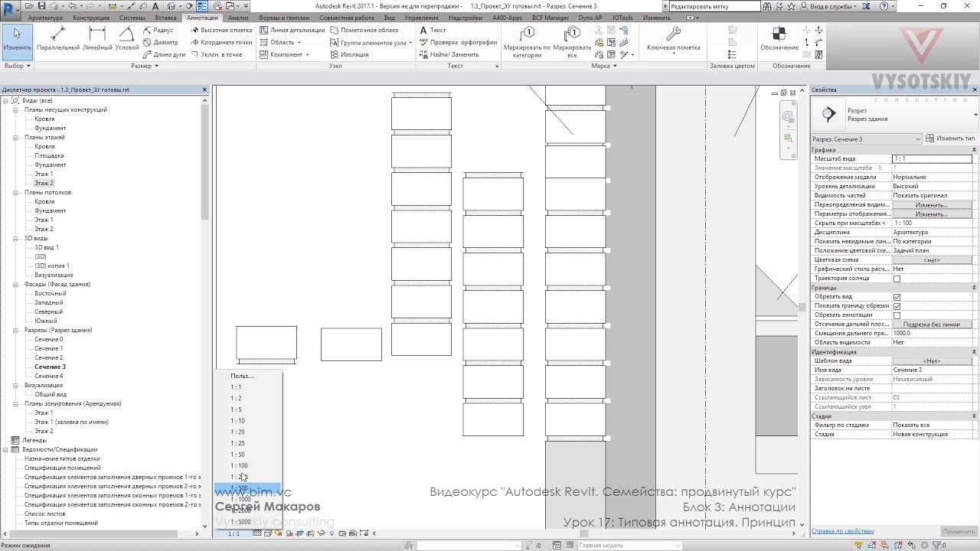Switch to the Анализ ribbon tab
The height and width of the screenshot is (551, 980).
pos(238,17)
